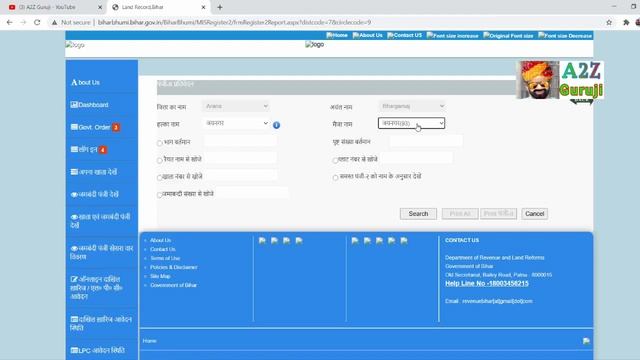
Task: Open footer Policies & Disclaimer link
Action: click(x=173, y=267)
